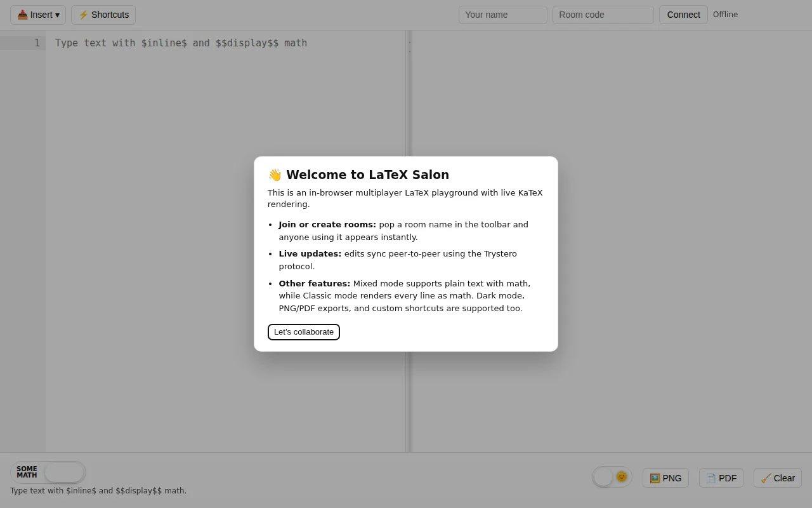Export the document as PNG
The width and height of the screenshot is (812, 508).
(x=665, y=478)
